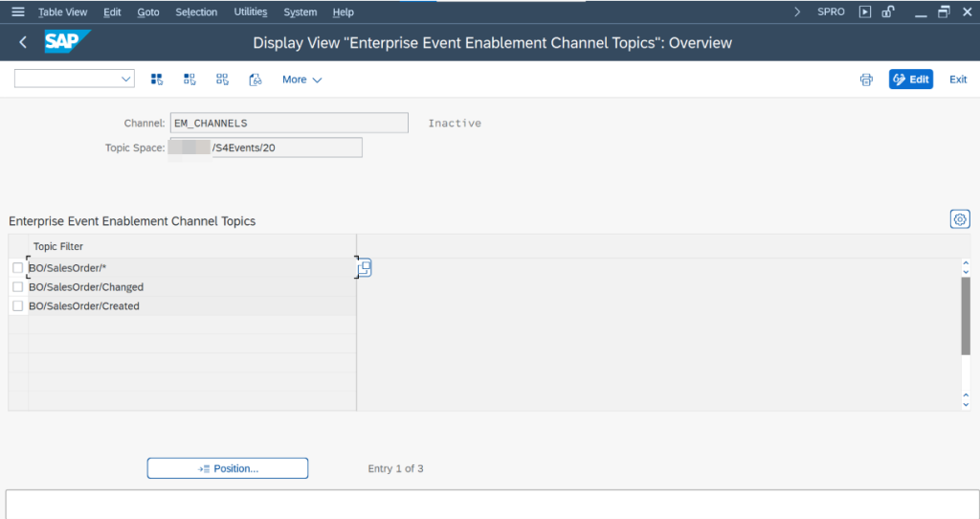Tick checkbox for BO/SalesOrder/* row
The width and height of the screenshot is (980, 519).
point(17,267)
